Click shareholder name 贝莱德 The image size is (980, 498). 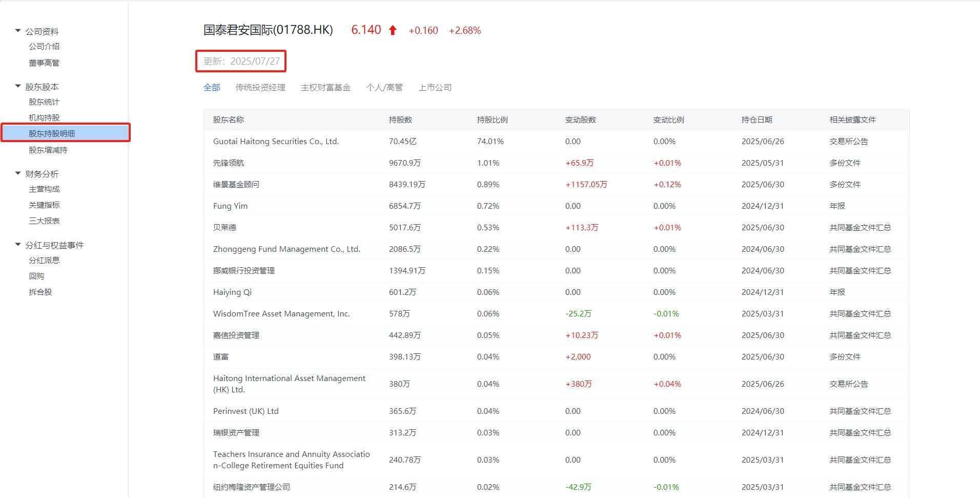tap(224, 227)
